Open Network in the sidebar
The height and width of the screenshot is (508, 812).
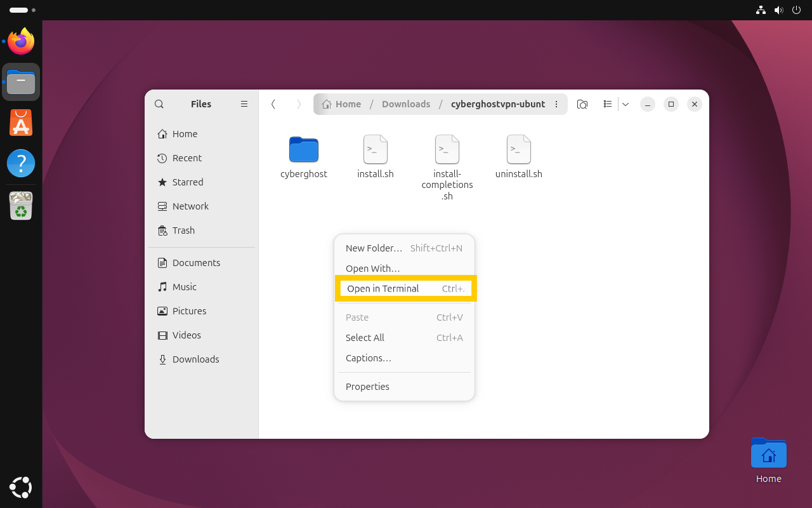202,206
